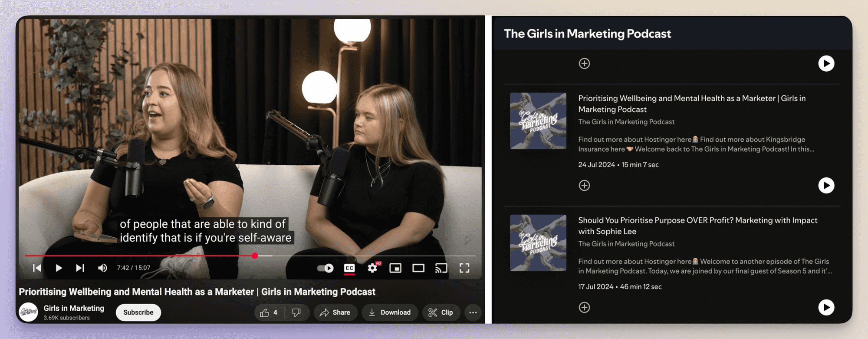
Task: Create a Clip of the video
Action: pyautogui.click(x=441, y=312)
